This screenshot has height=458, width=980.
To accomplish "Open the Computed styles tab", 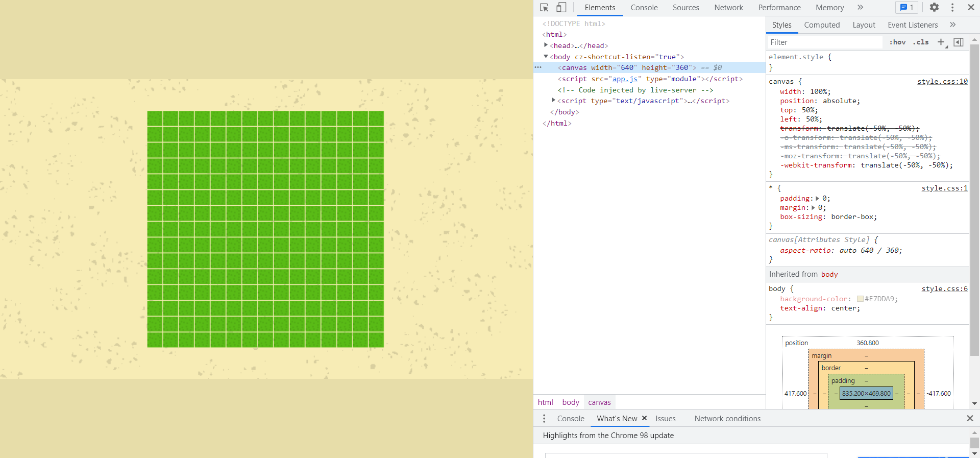I will [822, 25].
